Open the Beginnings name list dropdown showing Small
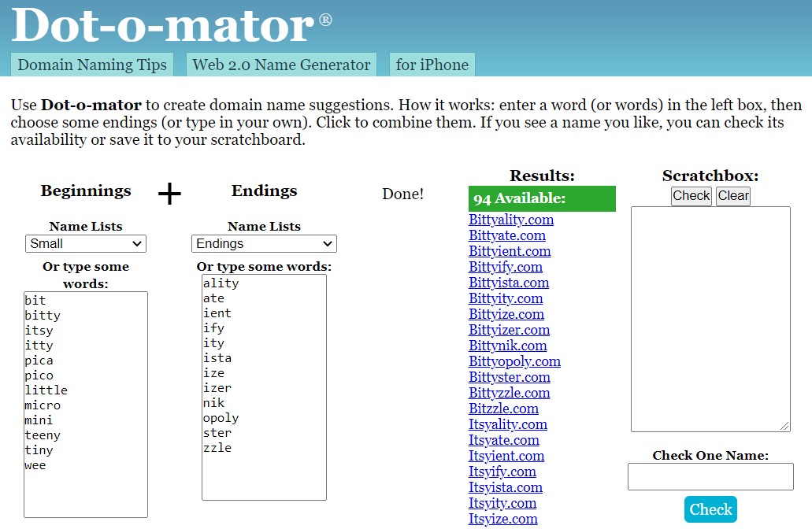 pos(86,244)
